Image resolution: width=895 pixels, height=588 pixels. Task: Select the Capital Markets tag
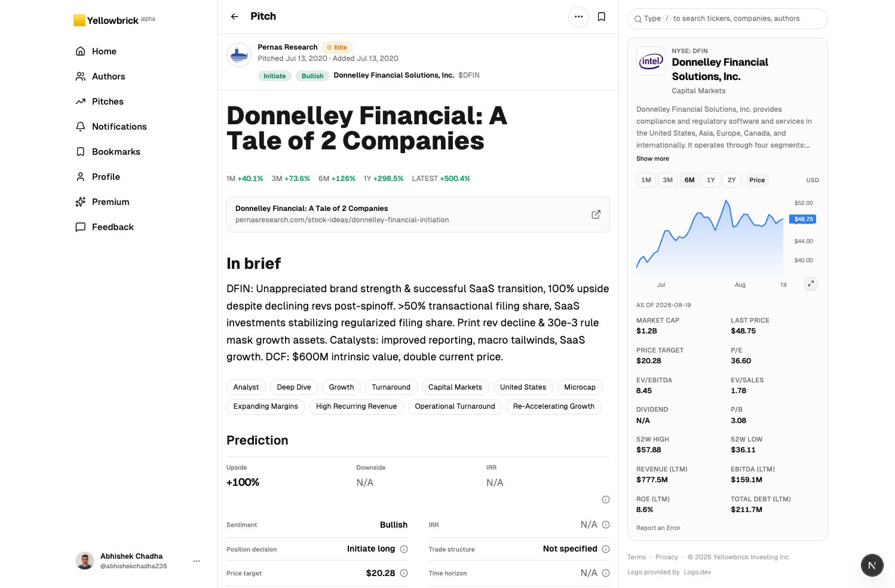pos(455,387)
